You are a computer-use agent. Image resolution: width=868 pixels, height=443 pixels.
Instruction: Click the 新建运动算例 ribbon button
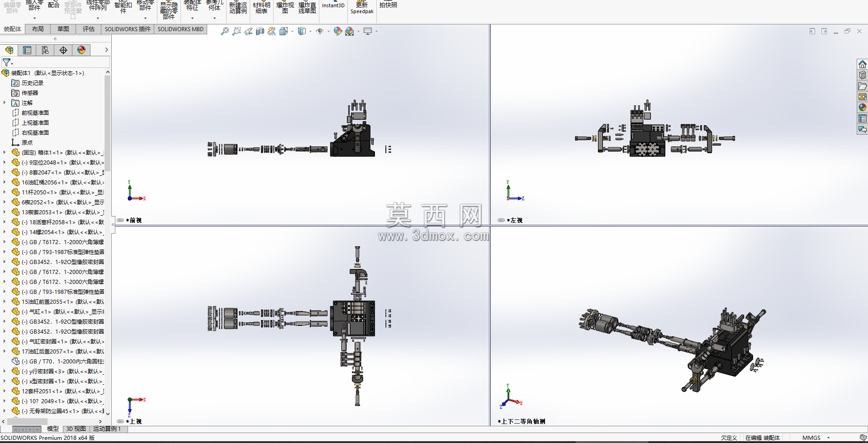pyautogui.click(x=238, y=8)
